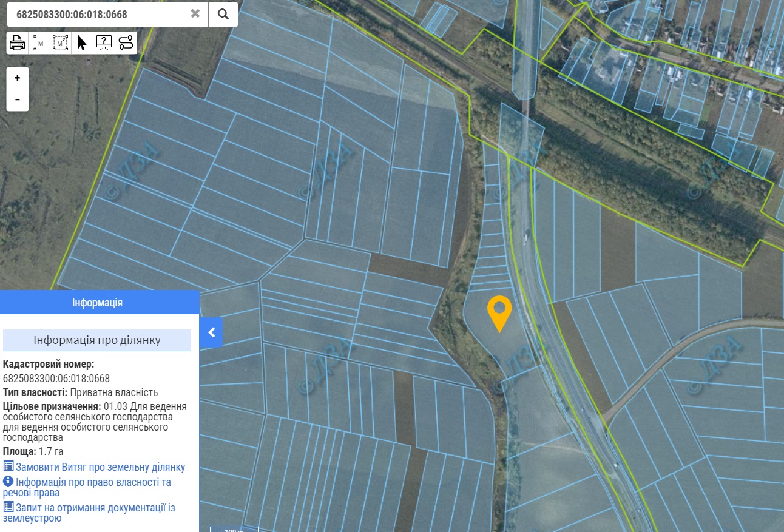Click the Інформація panel tab header

click(97, 302)
